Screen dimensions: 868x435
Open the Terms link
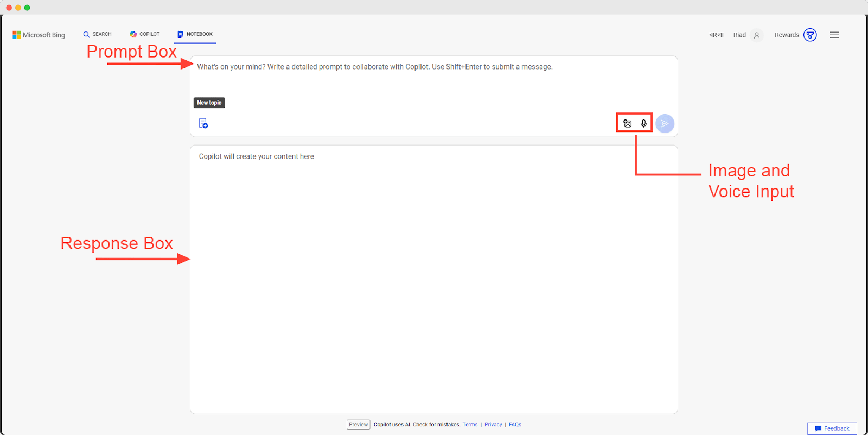(x=470, y=425)
